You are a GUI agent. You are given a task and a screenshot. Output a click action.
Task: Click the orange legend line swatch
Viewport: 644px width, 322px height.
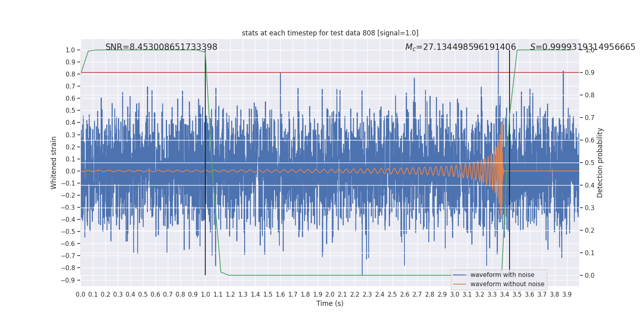[459, 284]
